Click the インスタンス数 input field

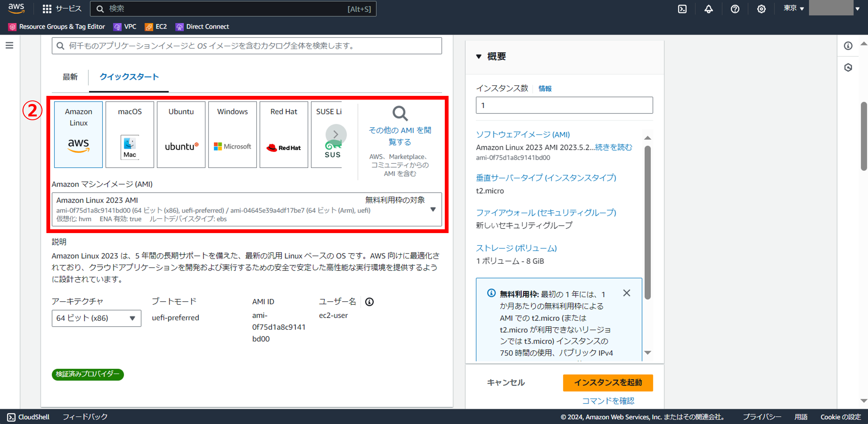point(564,105)
